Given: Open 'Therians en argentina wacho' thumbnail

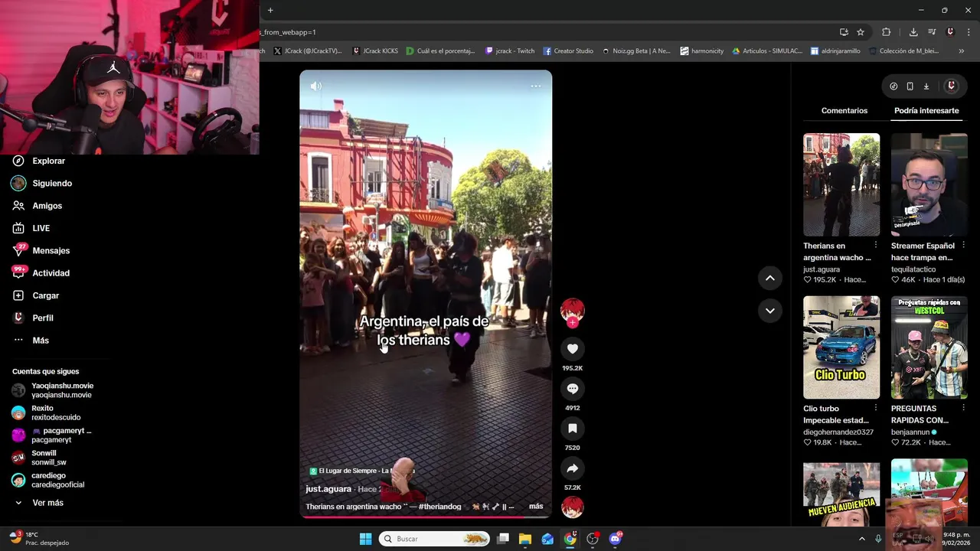Looking at the screenshot, I should (x=841, y=184).
